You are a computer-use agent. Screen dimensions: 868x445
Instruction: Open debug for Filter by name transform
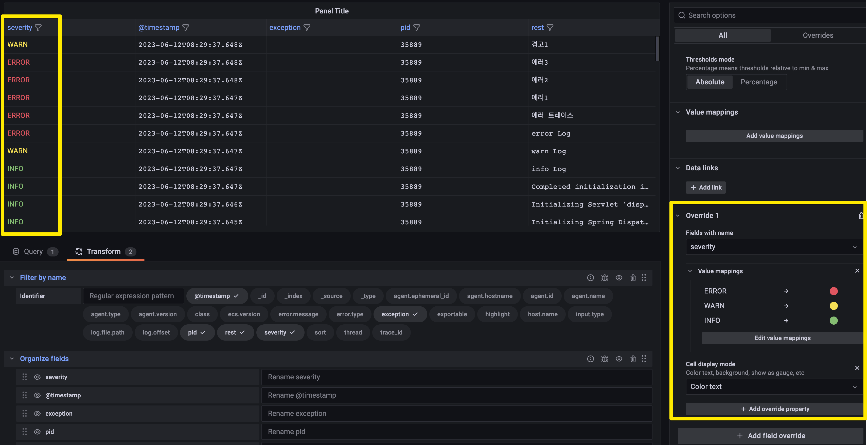(x=605, y=277)
